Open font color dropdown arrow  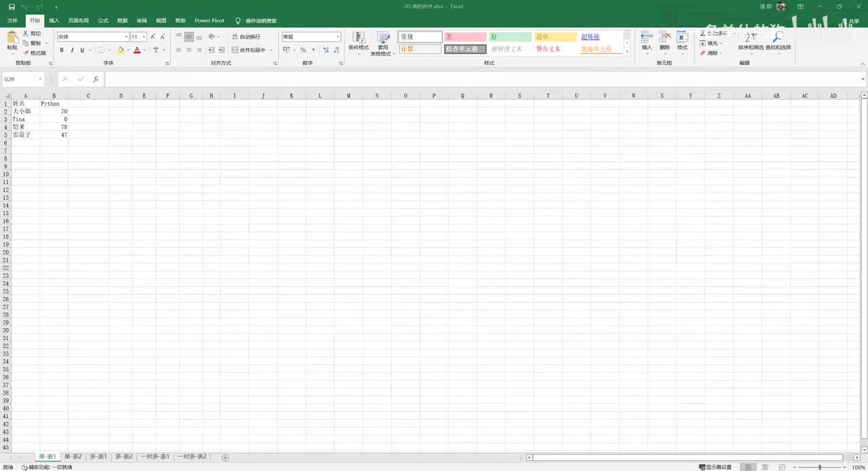click(x=144, y=50)
